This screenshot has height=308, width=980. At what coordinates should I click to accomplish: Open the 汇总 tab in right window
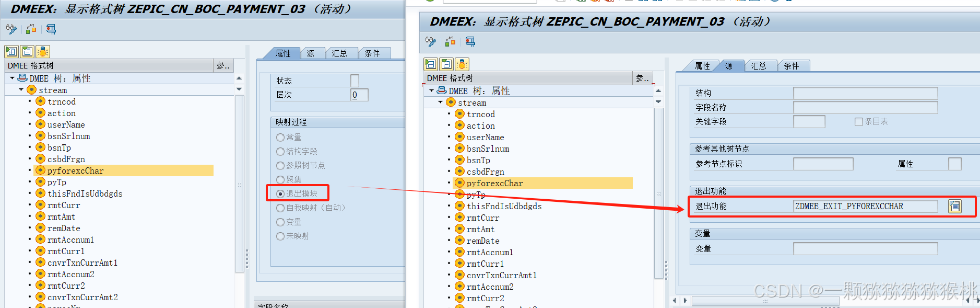click(759, 66)
